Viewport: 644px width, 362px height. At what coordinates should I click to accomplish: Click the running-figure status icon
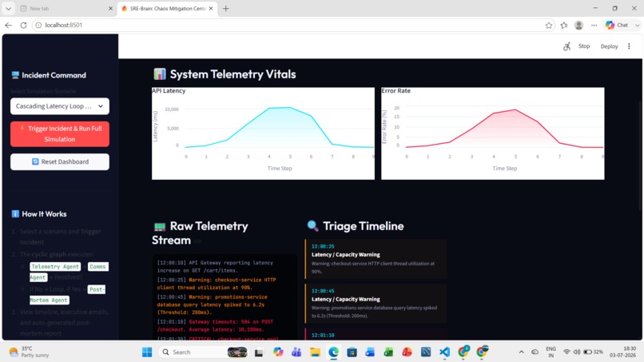566,46
